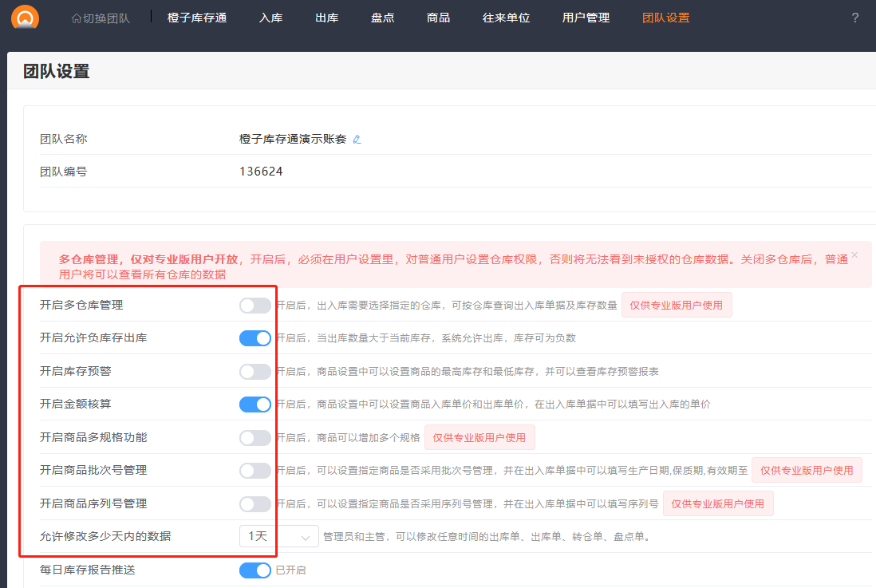Click the pro-only tag beside 开启商品多规格功能
Screen dimensions: 876x588
[x=479, y=438]
